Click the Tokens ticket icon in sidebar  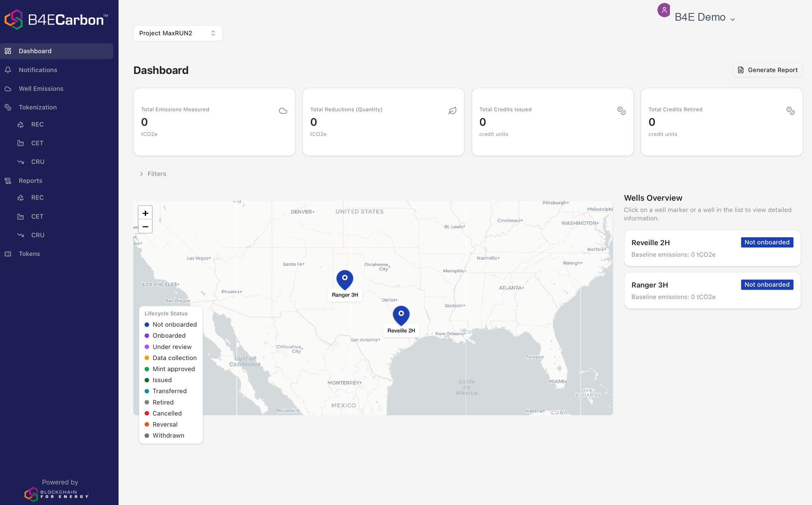[x=8, y=254]
